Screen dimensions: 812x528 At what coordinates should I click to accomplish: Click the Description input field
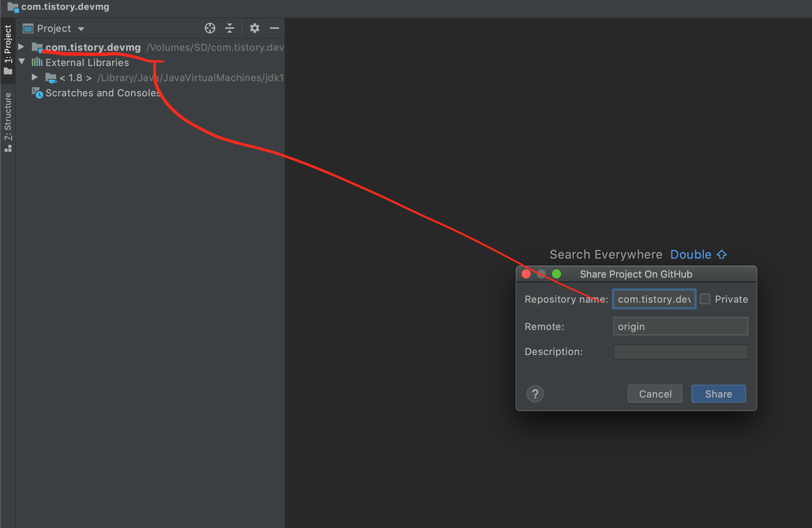[x=680, y=352]
